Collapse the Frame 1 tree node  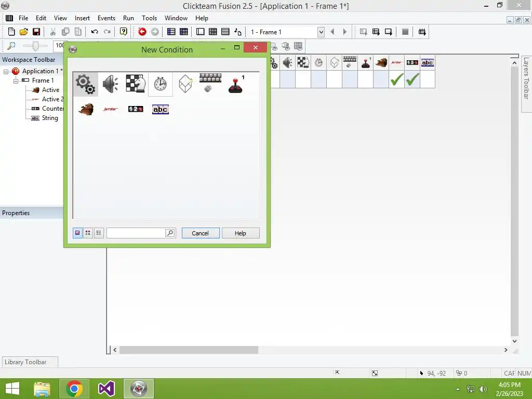[x=16, y=81]
